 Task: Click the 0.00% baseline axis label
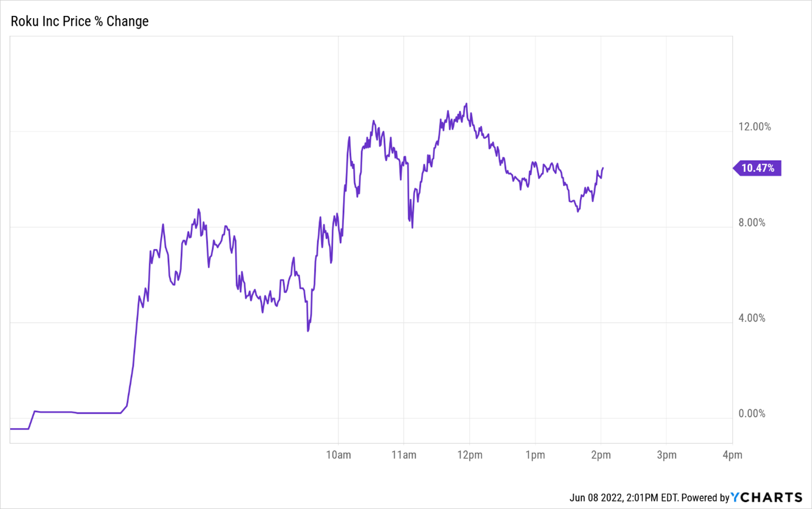pyautogui.click(x=752, y=414)
